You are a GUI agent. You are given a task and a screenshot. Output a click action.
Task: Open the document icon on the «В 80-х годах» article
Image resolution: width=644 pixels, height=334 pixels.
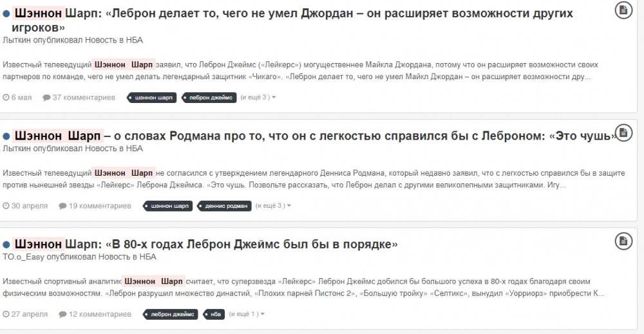[x=623, y=241]
